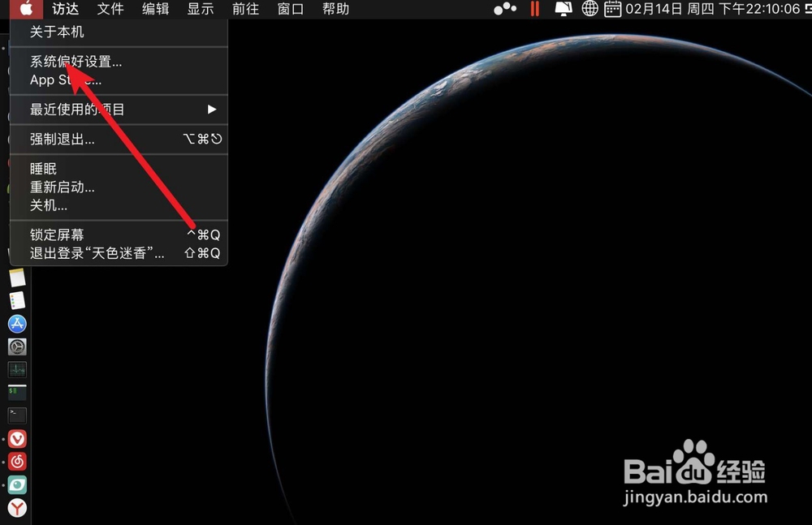Click the screen mirroring icon in menu bar
This screenshot has width=812, height=525.
tap(564, 9)
